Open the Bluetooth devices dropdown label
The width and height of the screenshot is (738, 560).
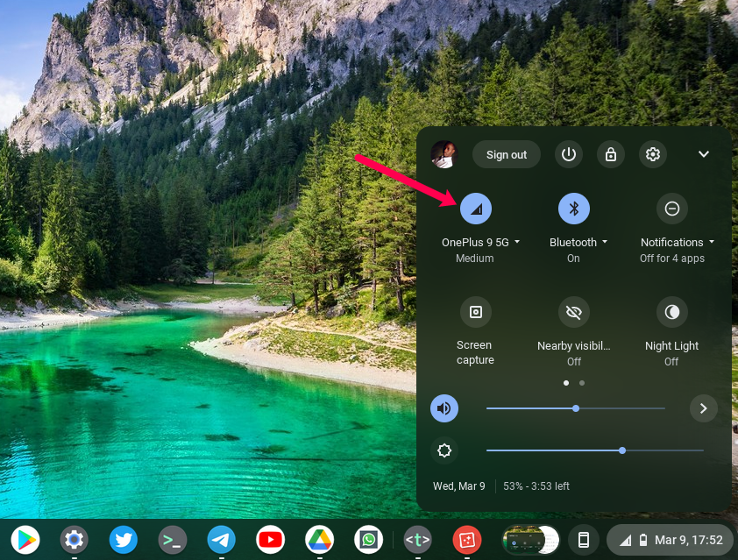pos(578,243)
